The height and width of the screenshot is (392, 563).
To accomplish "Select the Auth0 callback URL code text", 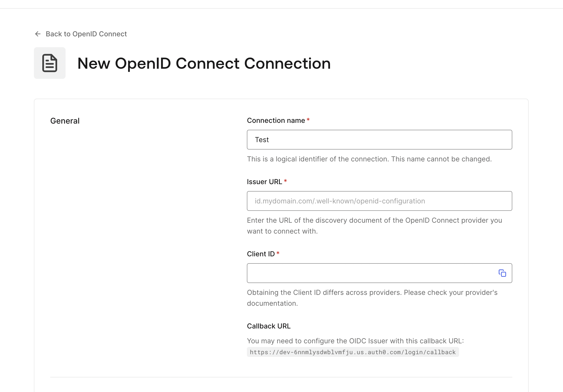I will click(x=353, y=352).
